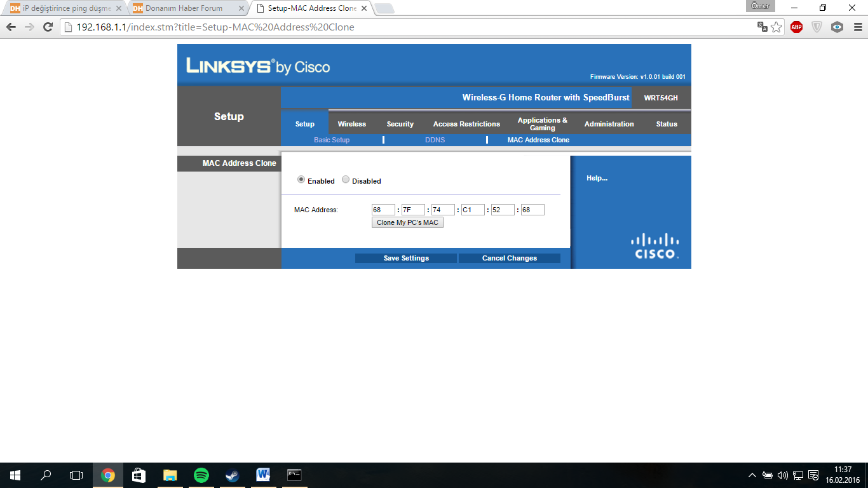
Task: Open the volume control in the tray
Action: pyautogui.click(x=782, y=475)
